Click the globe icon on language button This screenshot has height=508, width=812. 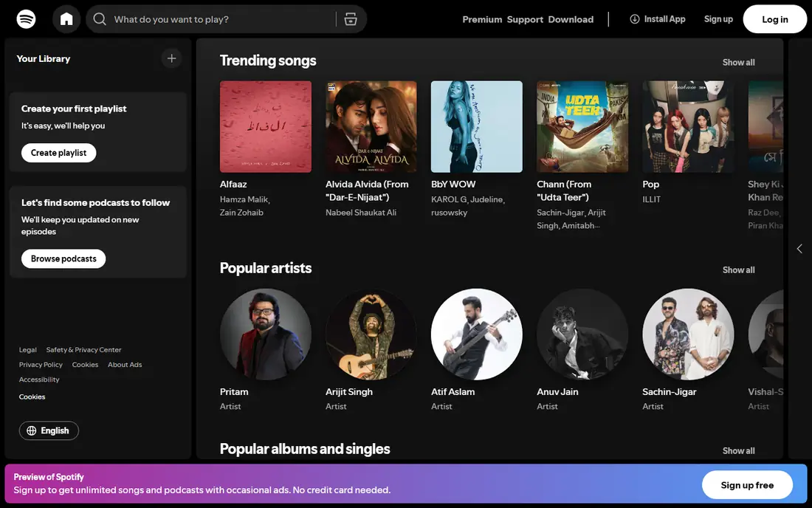32,430
